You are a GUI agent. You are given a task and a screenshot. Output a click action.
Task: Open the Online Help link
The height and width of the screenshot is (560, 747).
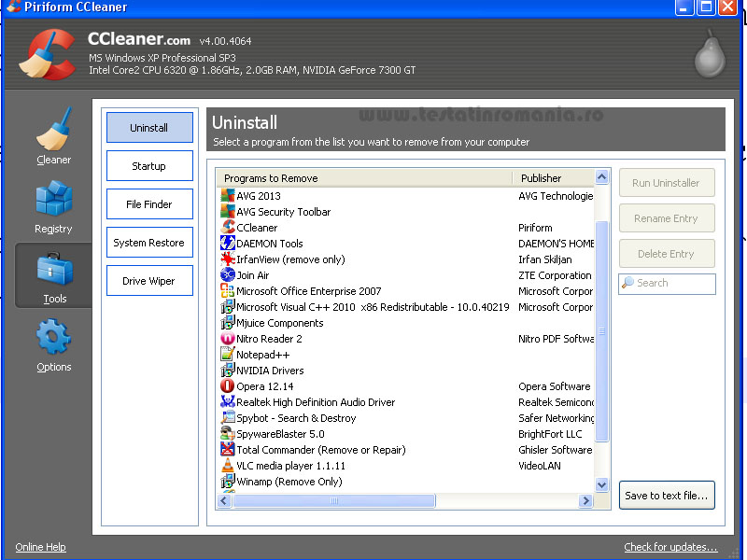pos(40,547)
